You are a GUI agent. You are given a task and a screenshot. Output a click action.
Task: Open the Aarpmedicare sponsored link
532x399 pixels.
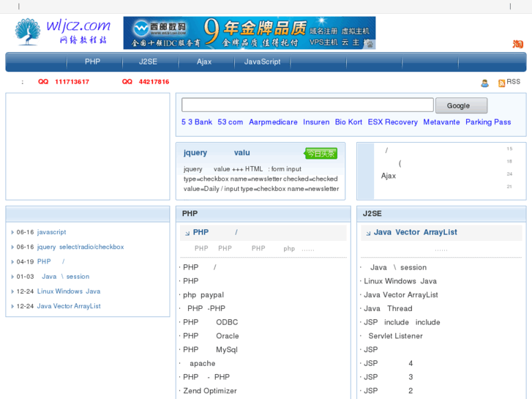pos(273,122)
